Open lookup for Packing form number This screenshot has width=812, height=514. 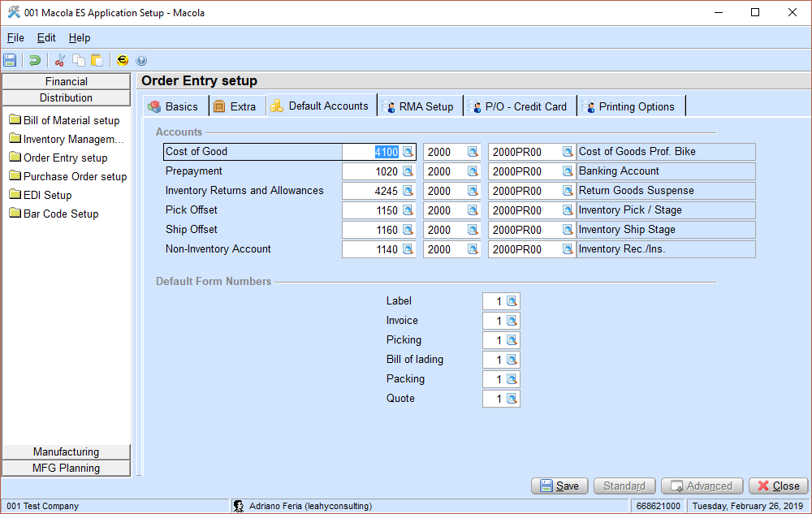click(512, 379)
